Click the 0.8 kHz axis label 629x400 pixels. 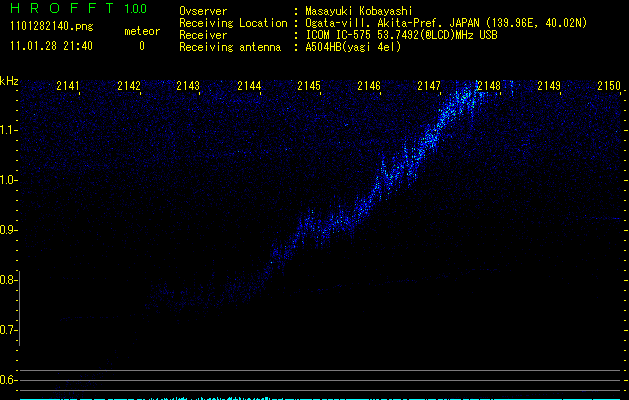(x=8, y=280)
